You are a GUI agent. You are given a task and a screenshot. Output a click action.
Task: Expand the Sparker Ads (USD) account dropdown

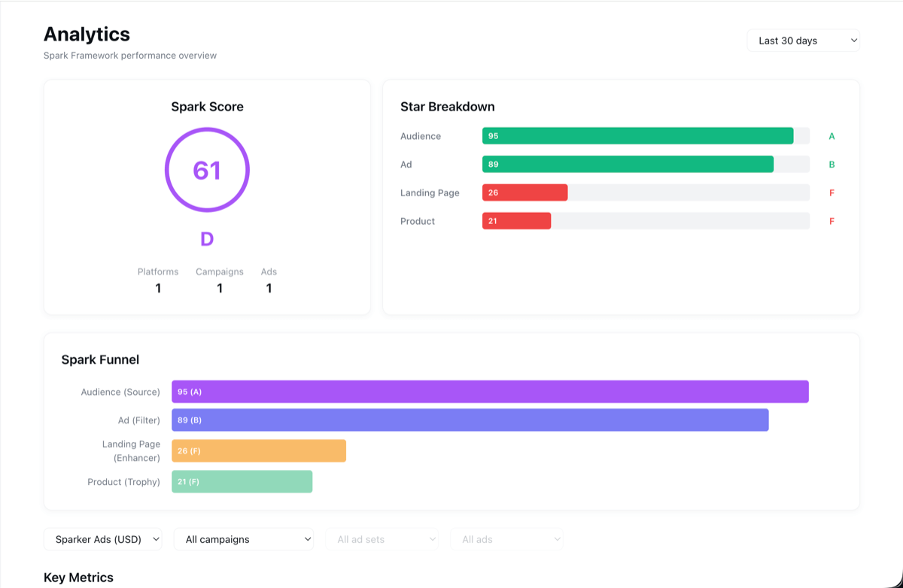tap(102, 539)
